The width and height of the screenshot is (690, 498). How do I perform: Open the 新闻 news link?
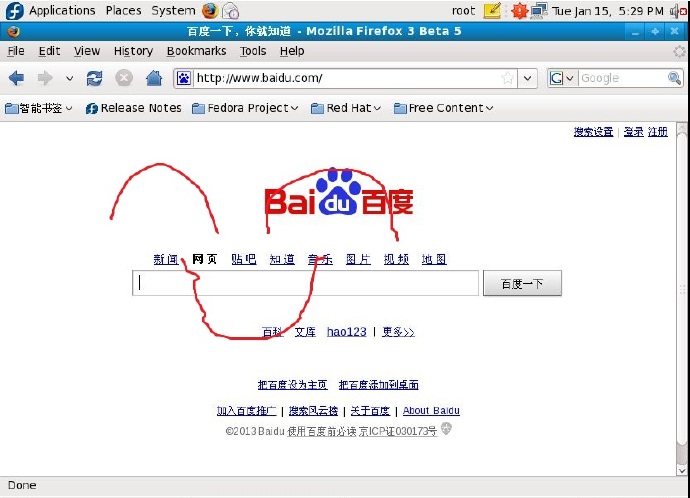coord(166,259)
